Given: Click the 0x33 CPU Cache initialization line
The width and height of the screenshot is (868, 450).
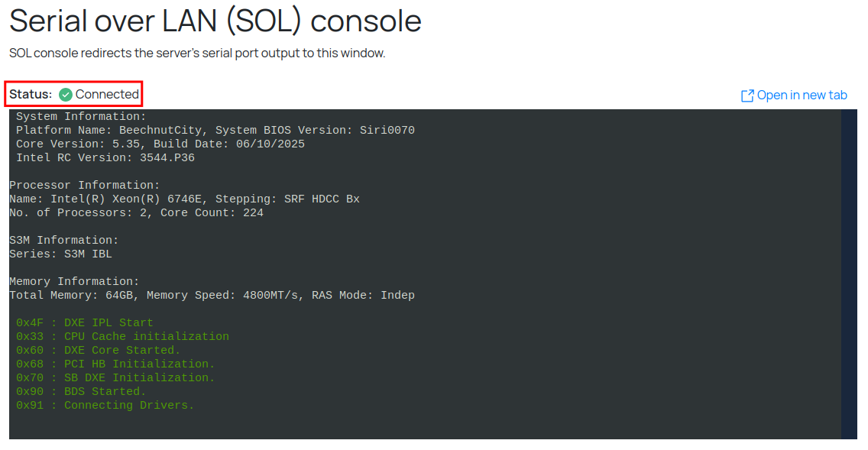Looking at the screenshot, I should tap(122, 337).
